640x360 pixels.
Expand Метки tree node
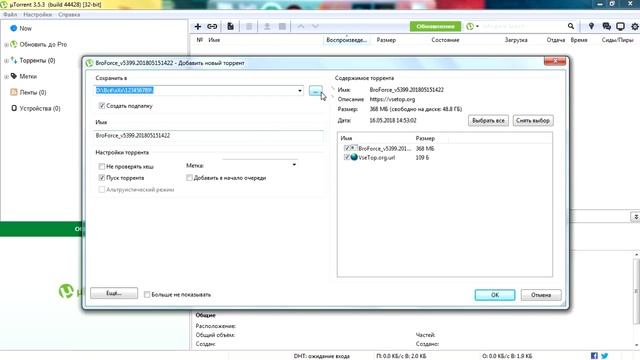6,76
